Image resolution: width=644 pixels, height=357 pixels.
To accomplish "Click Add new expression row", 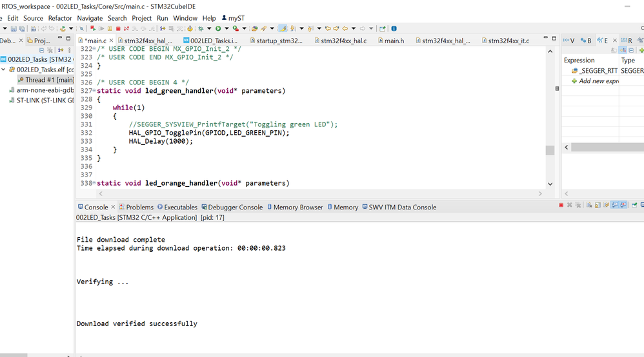I will click(595, 81).
